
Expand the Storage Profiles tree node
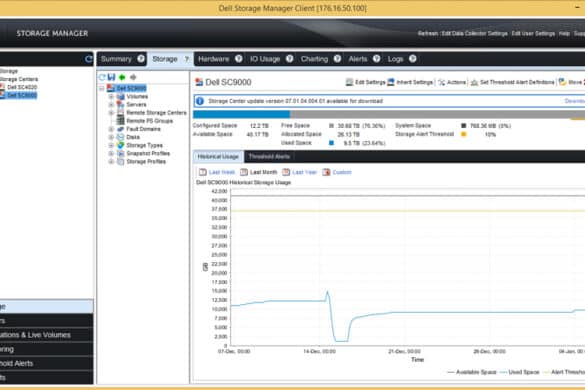[111, 162]
